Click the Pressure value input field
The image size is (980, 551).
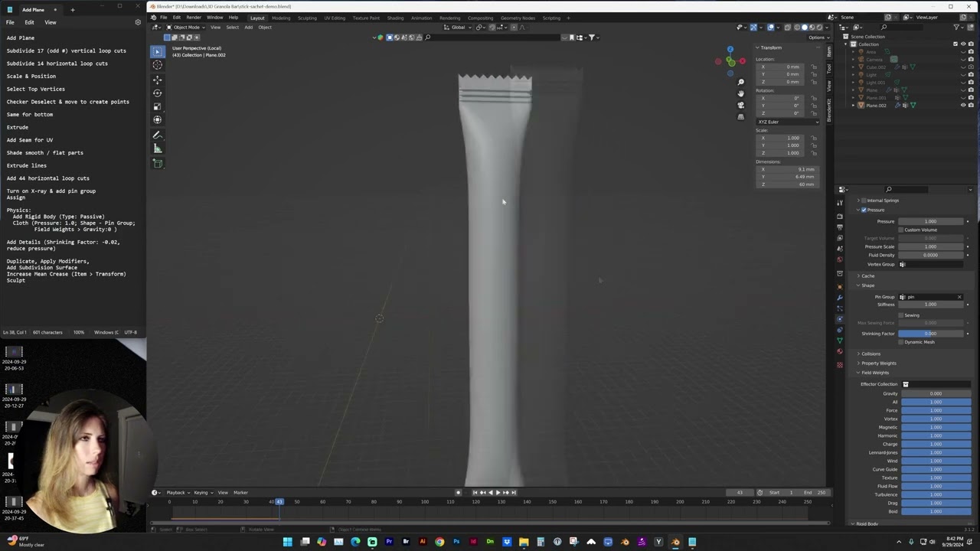click(x=930, y=221)
